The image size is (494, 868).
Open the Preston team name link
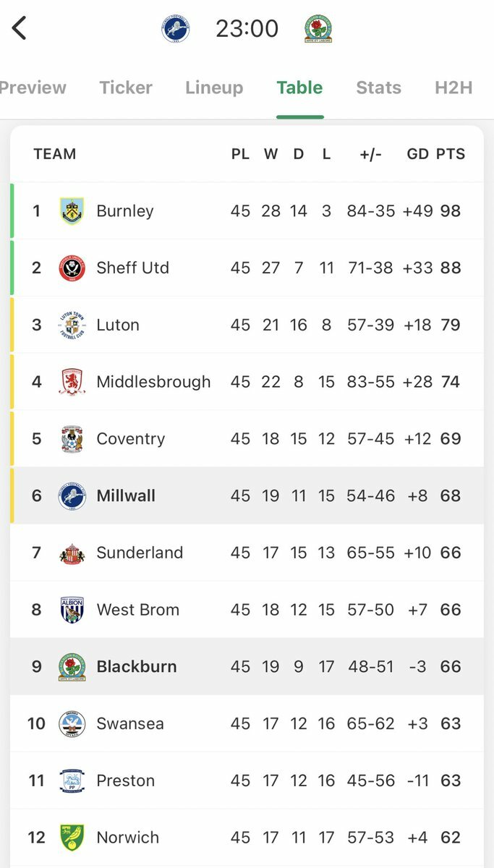tap(126, 781)
